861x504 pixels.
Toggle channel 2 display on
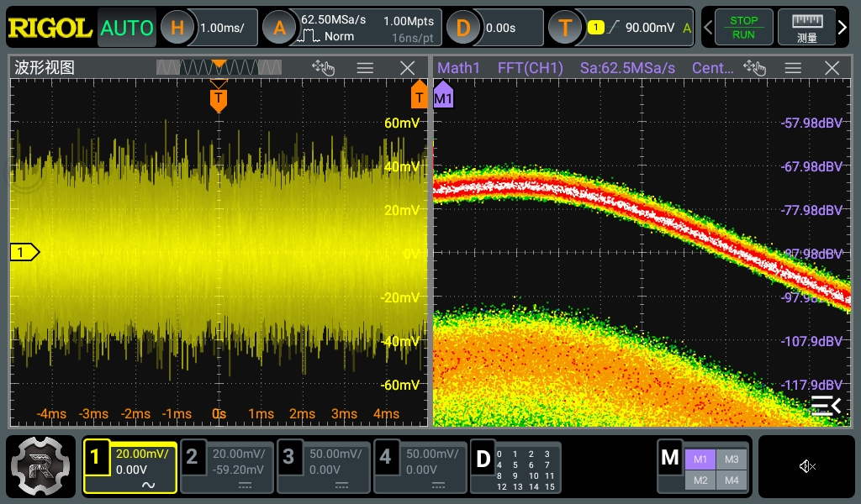pyautogui.click(x=226, y=466)
